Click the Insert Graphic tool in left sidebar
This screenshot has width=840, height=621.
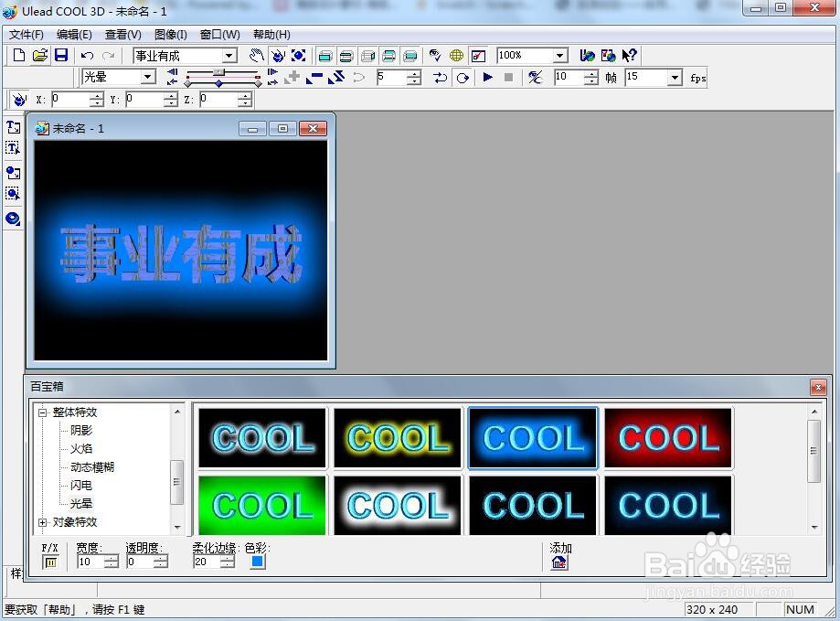pyautogui.click(x=13, y=173)
